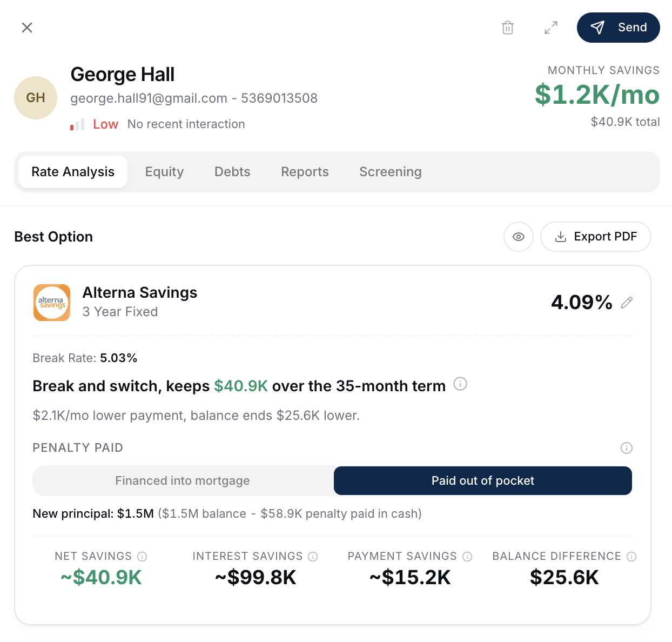Open info icon beside 35-month term headline

(x=460, y=384)
